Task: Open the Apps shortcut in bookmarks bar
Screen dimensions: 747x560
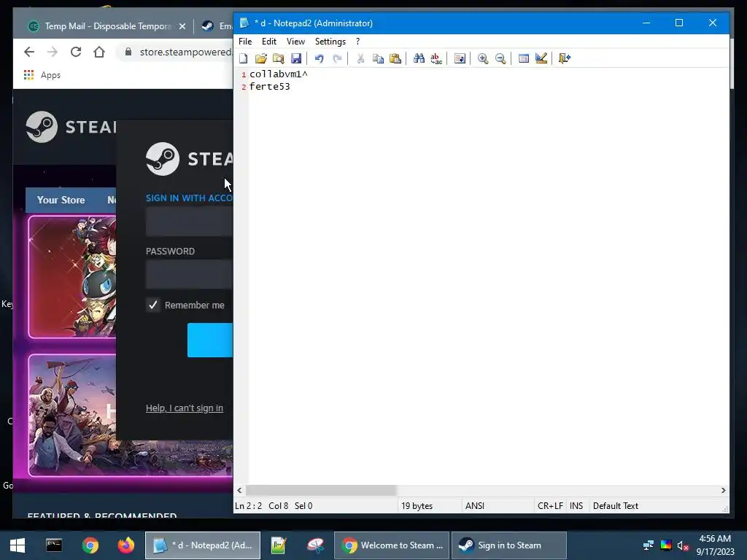Action: tap(42, 75)
